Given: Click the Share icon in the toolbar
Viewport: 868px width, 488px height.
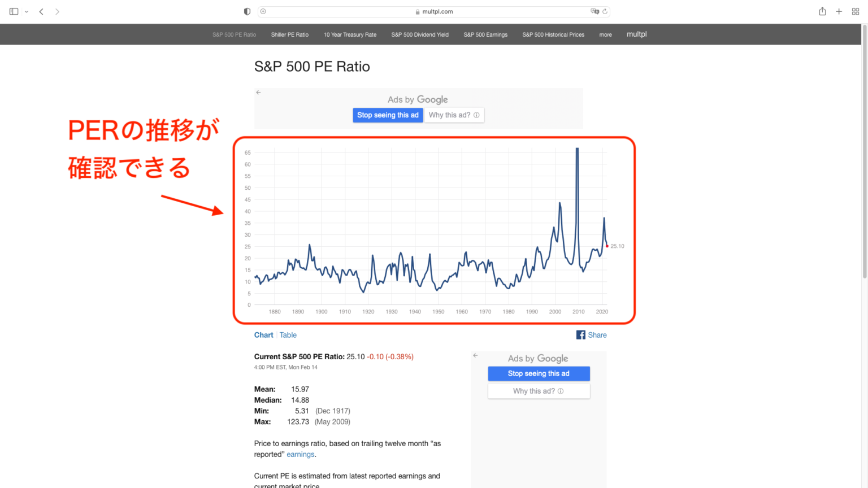Looking at the screenshot, I should [822, 11].
